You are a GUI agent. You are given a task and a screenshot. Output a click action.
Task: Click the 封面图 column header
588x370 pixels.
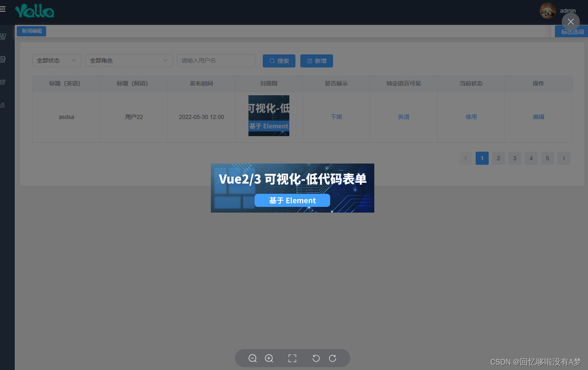click(269, 83)
